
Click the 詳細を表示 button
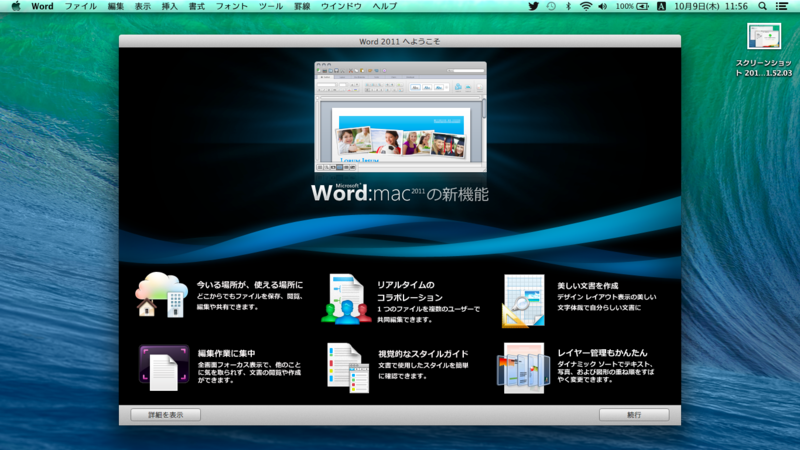(165, 415)
